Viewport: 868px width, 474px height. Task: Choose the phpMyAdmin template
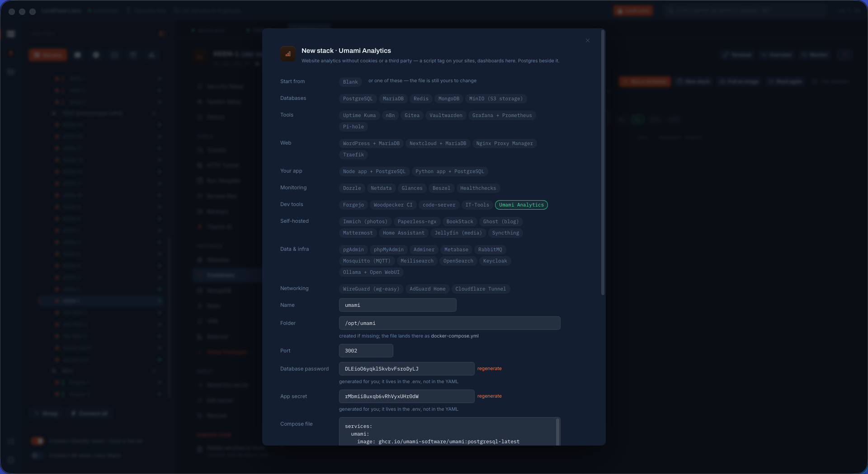(388, 249)
